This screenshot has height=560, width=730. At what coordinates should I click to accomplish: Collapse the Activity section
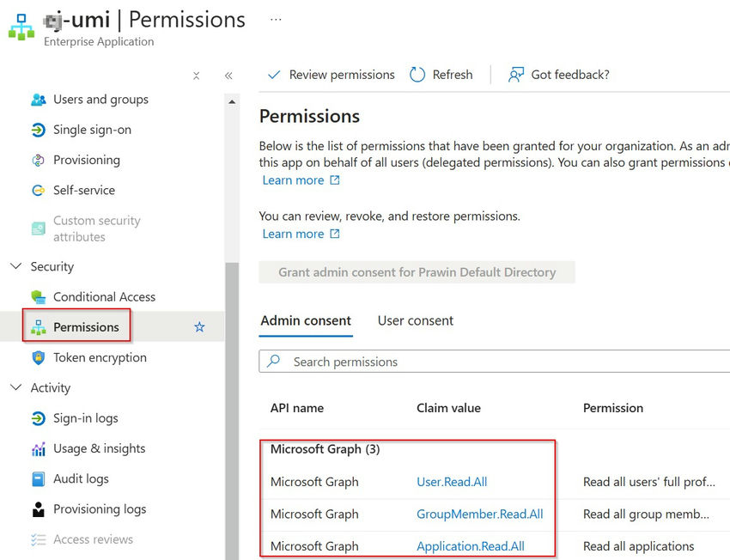click(x=15, y=388)
